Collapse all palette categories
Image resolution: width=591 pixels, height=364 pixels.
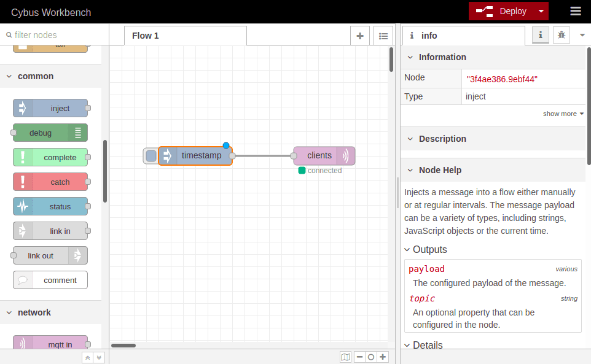[88, 357]
